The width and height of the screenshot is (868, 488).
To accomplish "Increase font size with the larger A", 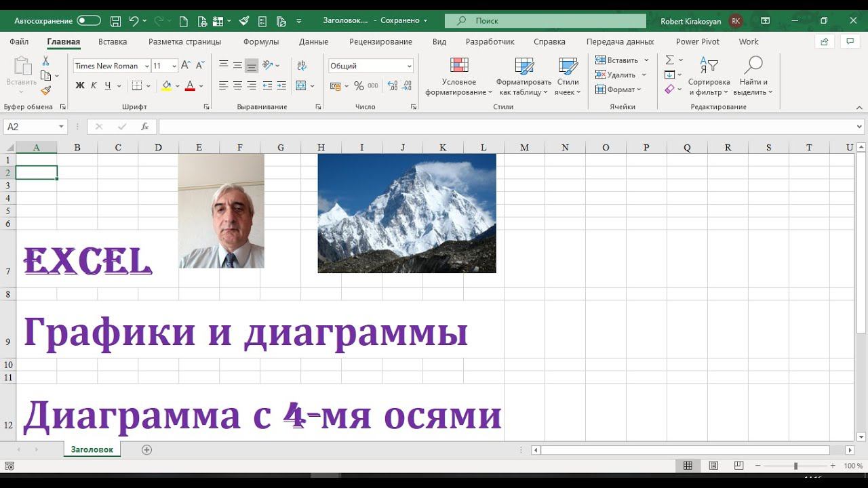I will 186,66.
